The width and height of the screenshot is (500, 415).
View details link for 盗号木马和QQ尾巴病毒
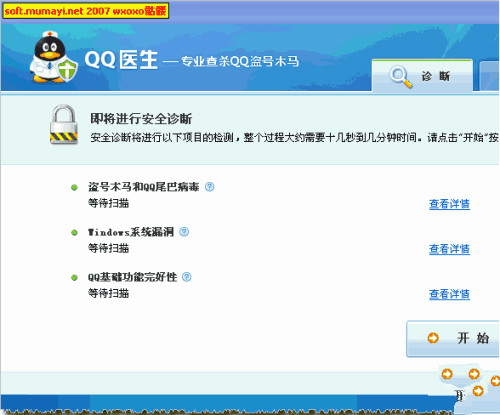pyautogui.click(x=449, y=204)
